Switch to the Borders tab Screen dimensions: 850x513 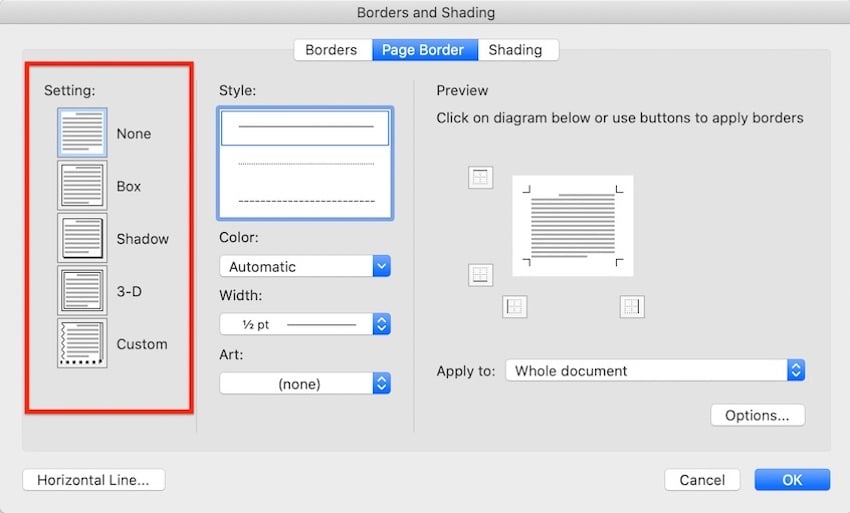click(x=331, y=50)
